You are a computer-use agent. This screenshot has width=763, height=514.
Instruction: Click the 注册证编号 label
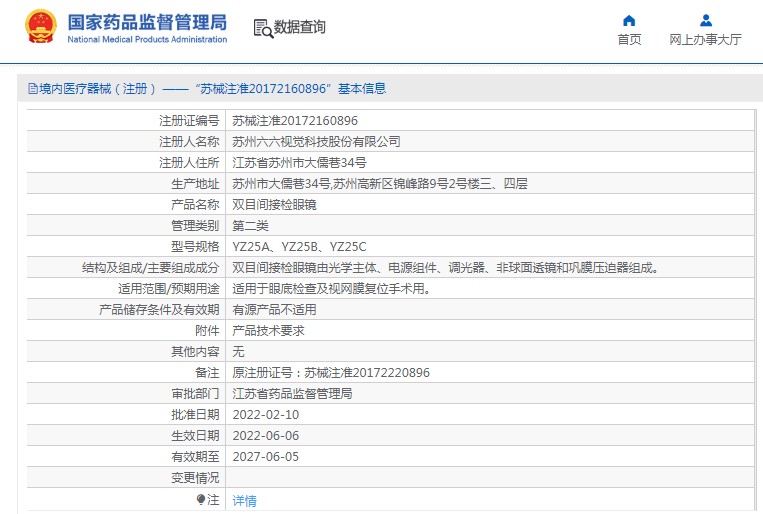coord(189,121)
